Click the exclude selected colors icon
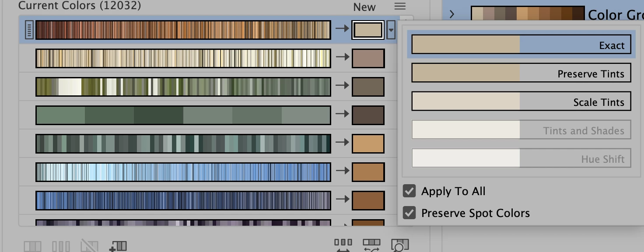This screenshot has width=644, height=252. (89, 246)
